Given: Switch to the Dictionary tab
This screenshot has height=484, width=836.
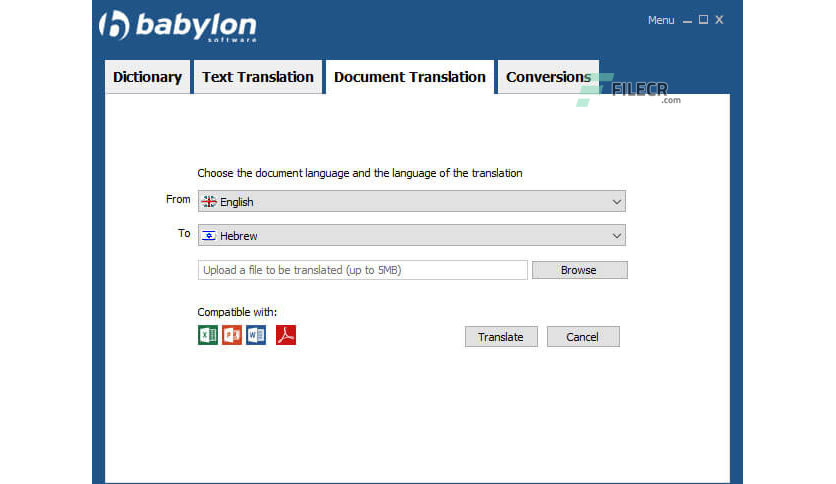Looking at the screenshot, I should [x=147, y=77].
